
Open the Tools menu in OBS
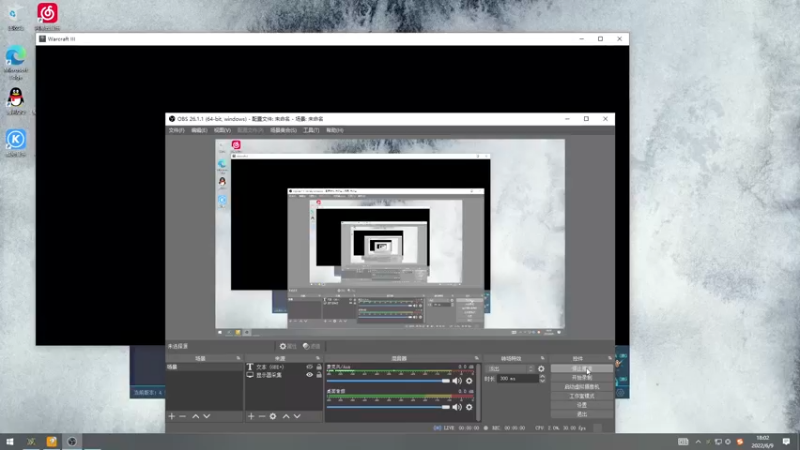pyautogui.click(x=311, y=131)
